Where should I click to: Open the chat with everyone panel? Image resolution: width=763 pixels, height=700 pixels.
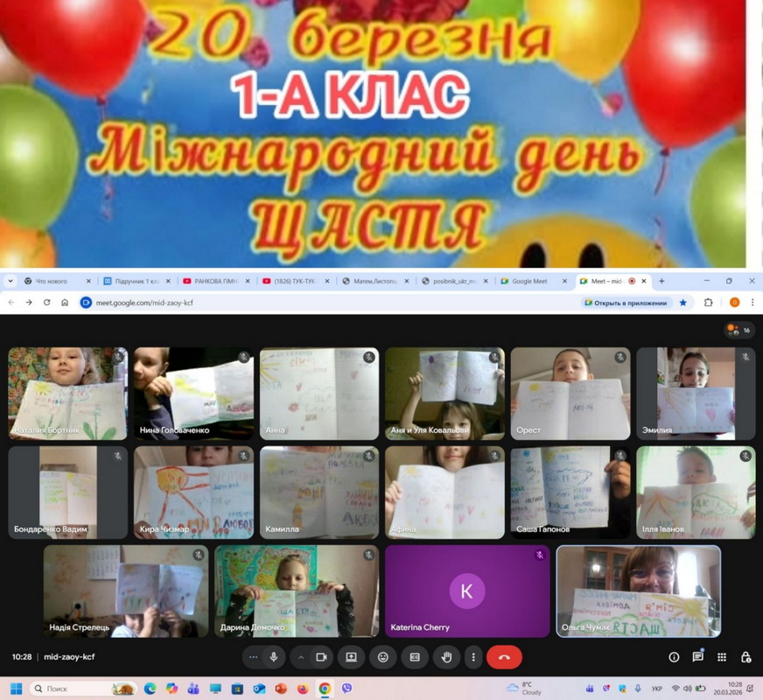click(x=697, y=657)
